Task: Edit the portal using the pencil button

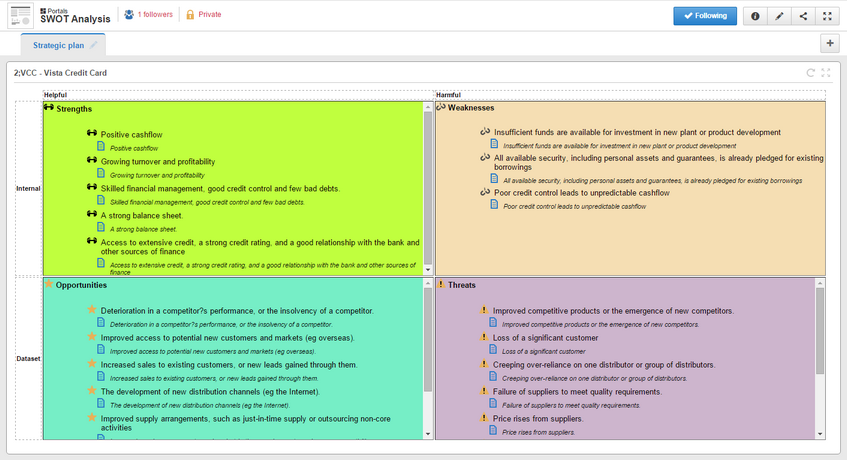Action: point(779,16)
